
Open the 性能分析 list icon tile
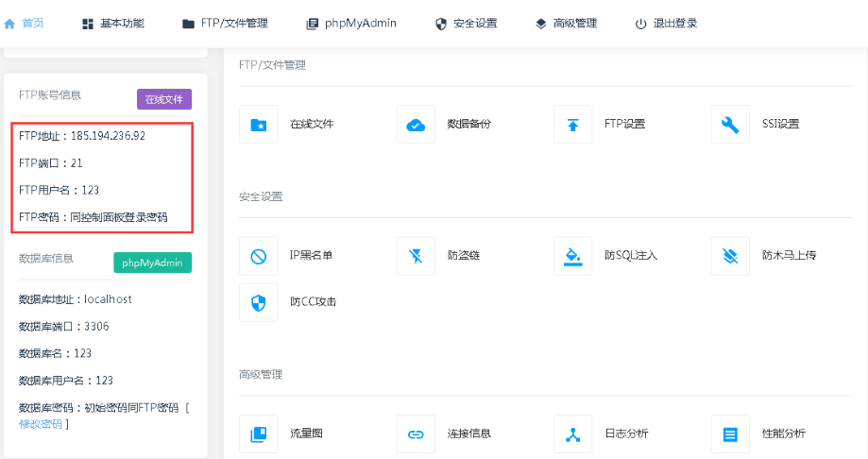(x=730, y=434)
